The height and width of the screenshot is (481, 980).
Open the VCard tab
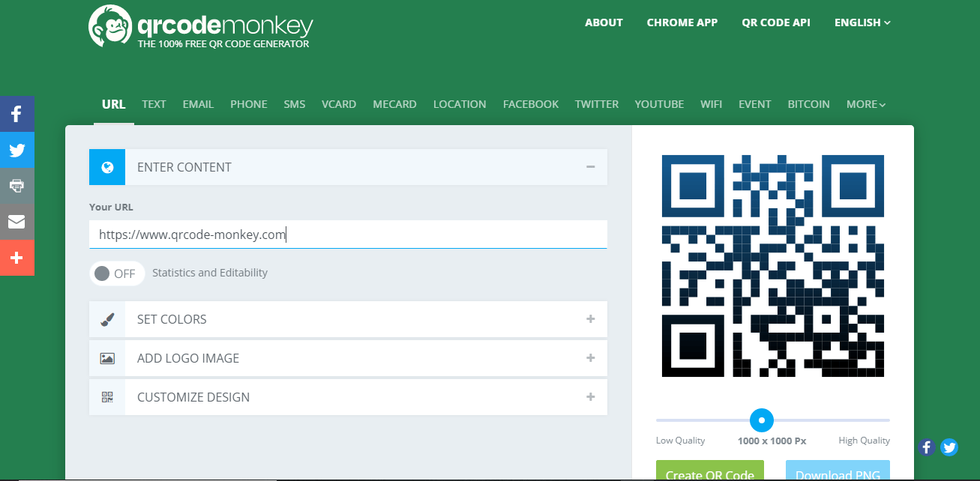[339, 104]
